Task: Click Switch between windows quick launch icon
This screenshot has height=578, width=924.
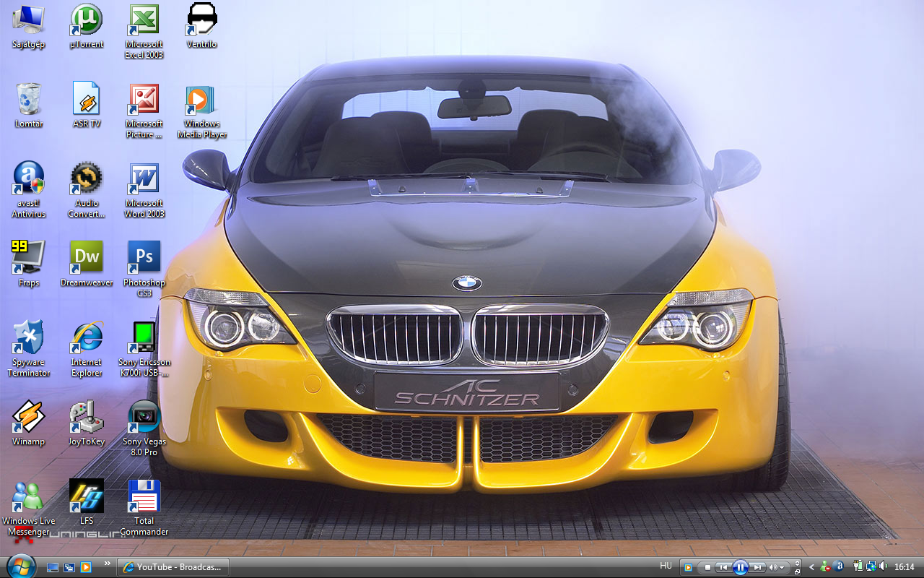Action: pos(69,567)
